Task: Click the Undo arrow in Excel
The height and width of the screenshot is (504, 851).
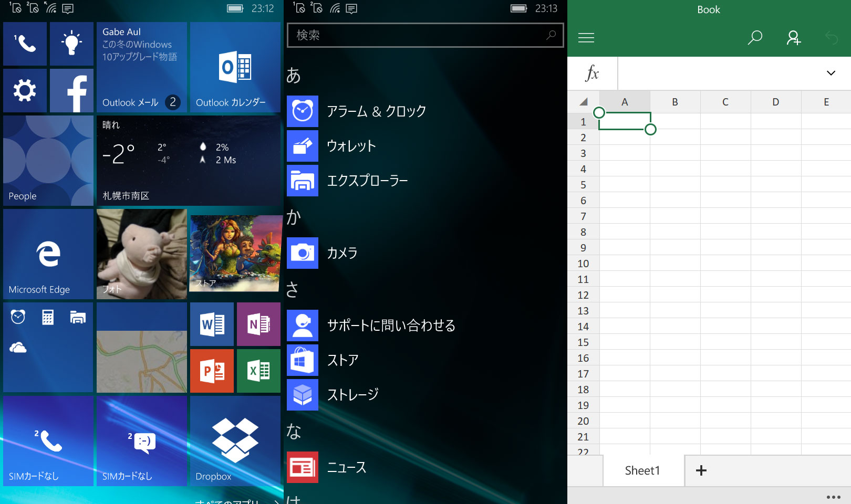Action: (x=832, y=38)
